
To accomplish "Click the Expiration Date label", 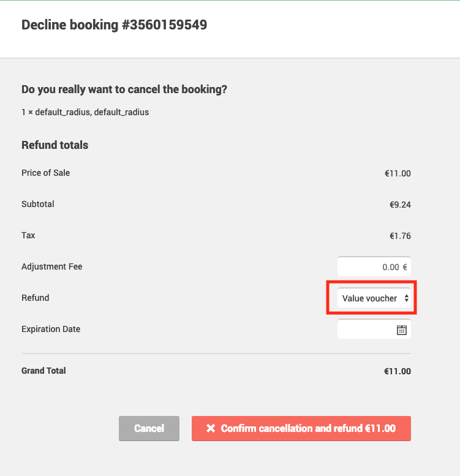I will (51, 329).
